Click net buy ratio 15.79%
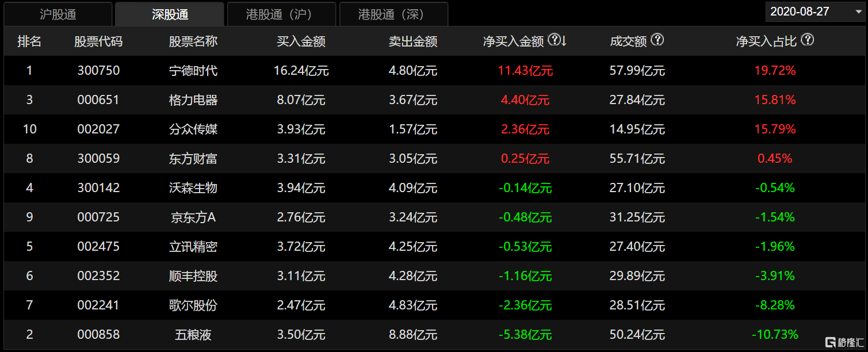This screenshot has width=868, height=352. tap(775, 129)
